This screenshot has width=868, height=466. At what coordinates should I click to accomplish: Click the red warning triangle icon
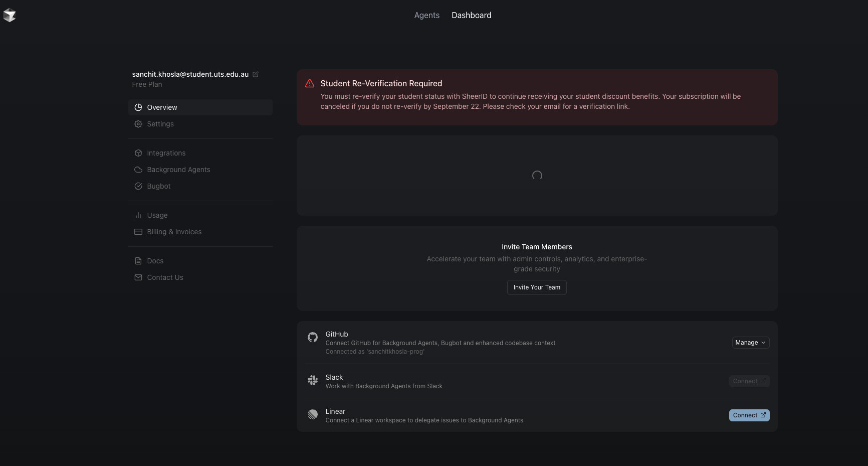310,84
